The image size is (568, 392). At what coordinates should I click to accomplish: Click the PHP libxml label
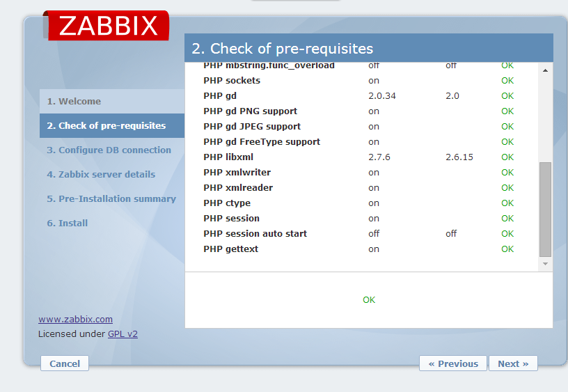click(228, 157)
